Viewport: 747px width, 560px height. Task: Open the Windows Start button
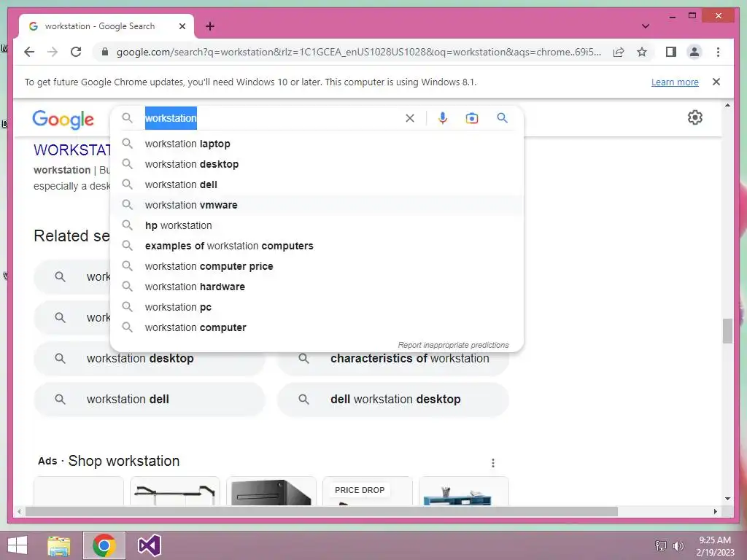[18, 545]
